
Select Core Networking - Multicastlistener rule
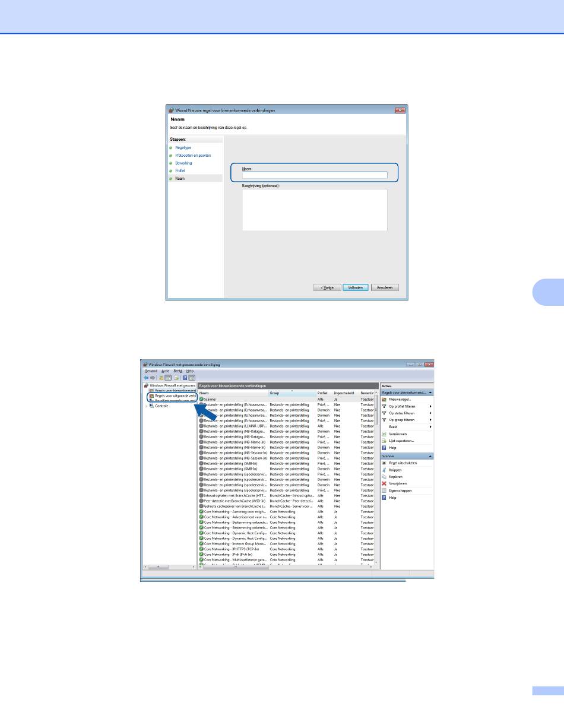coord(286,559)
